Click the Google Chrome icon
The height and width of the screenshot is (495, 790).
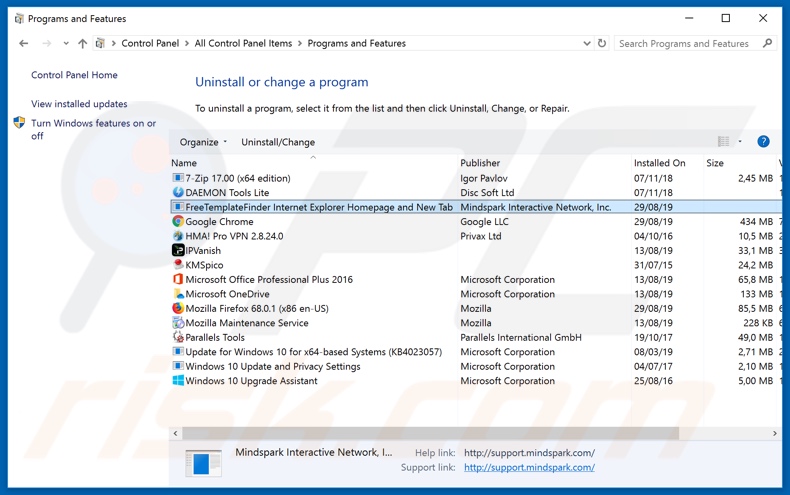[178, 221]
